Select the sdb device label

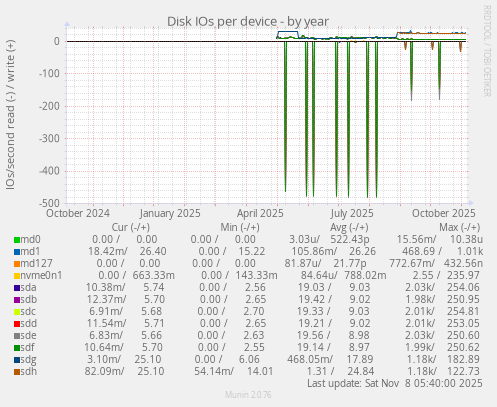tap(29, 299)
